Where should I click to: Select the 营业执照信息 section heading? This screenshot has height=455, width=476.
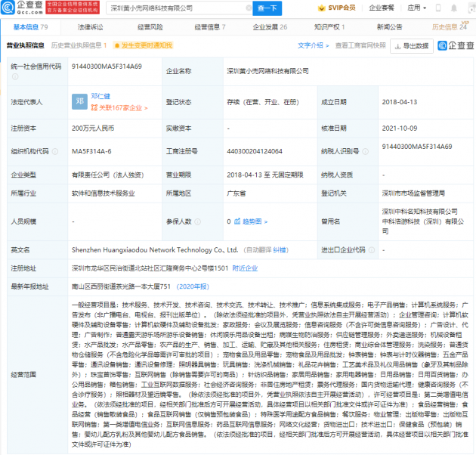click(26, 45)
